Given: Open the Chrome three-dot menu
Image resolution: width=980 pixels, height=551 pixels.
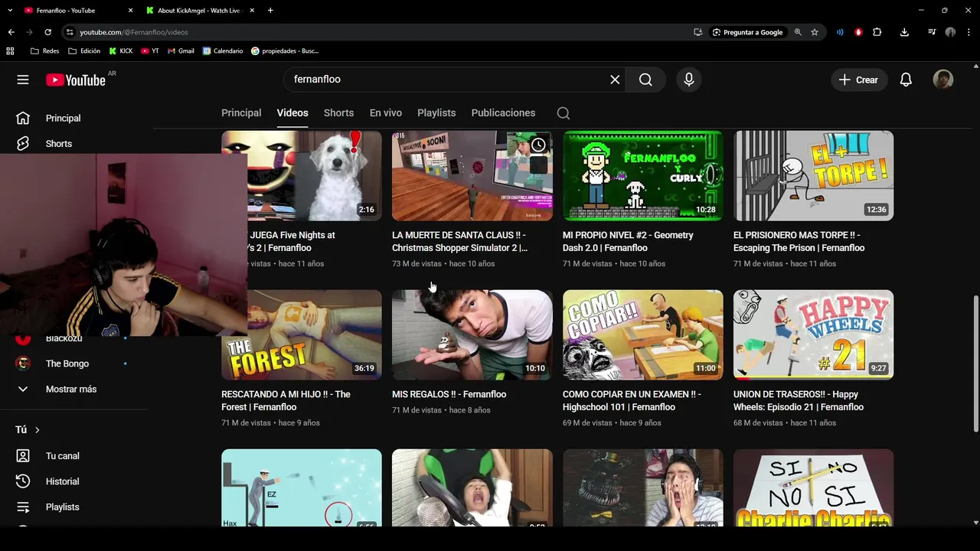Looking at the screenshot, I should coord(969,32).
